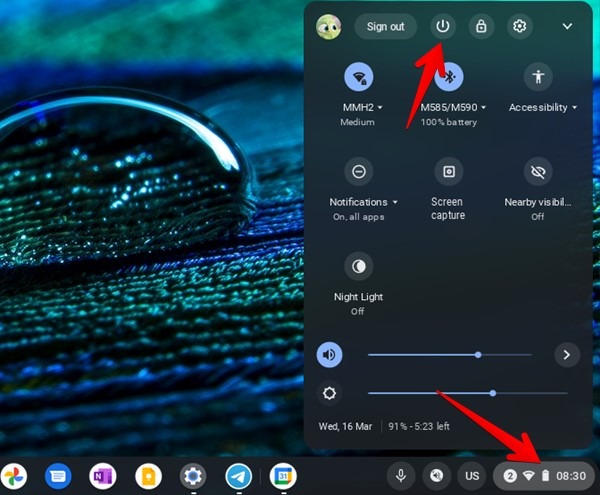
Task: Click Off status under Nearby visibility
Action: 538,217
